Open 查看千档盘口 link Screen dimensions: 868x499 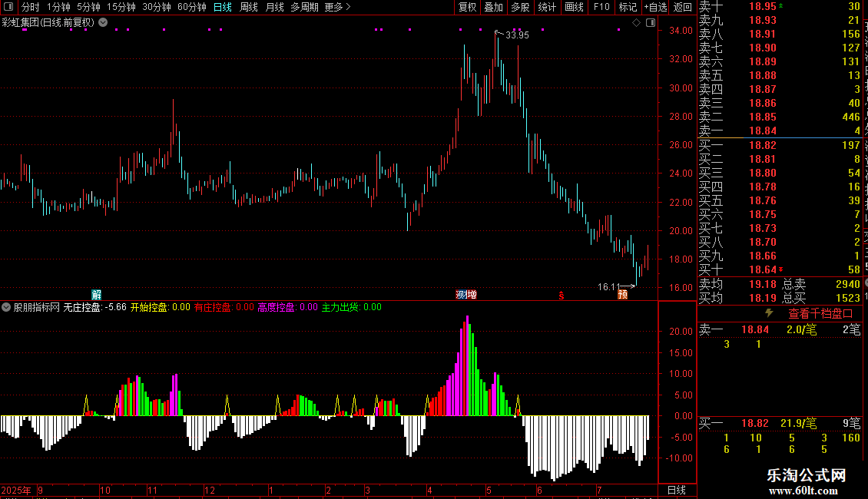point(820,314)
